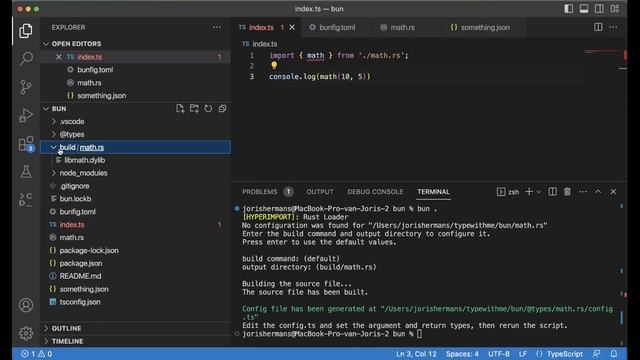Toggle secondary sidebar layout button
Image resolution: width=640 pixels, height=360 pixels.
tap(599, 9)
